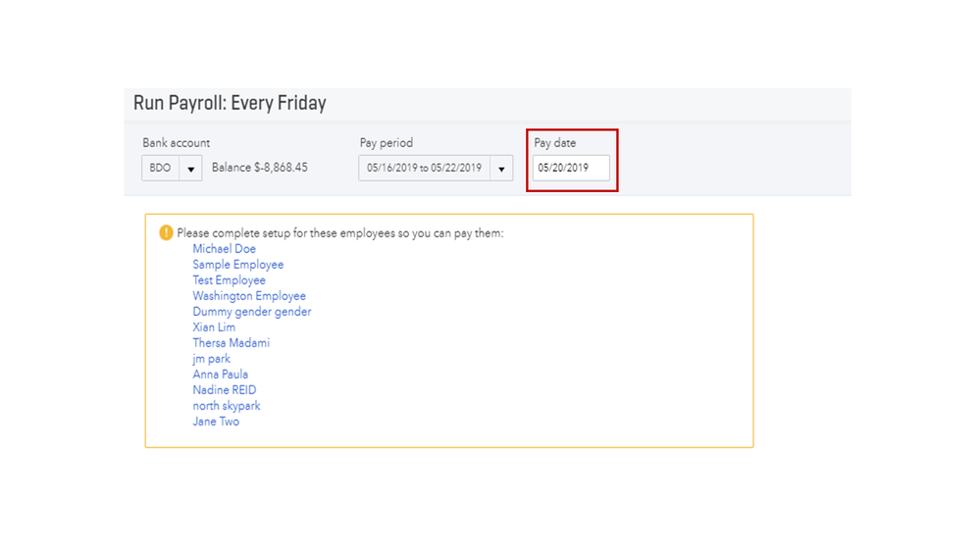The height and width of the screenshot is (551, 980).
Task: Click the Balance $-8,868.45 text
Action: [x=260, y=168]
